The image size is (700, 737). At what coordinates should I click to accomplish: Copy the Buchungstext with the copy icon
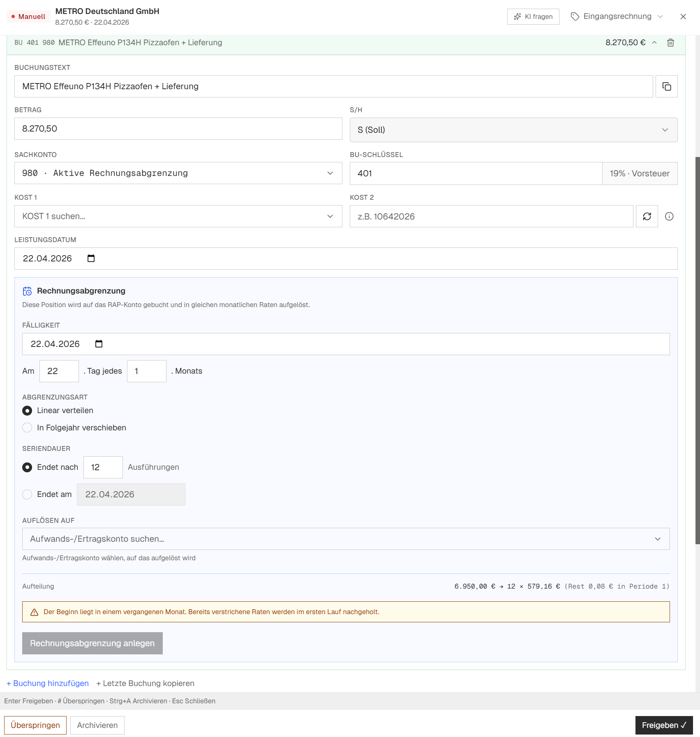tap(666, 86)
